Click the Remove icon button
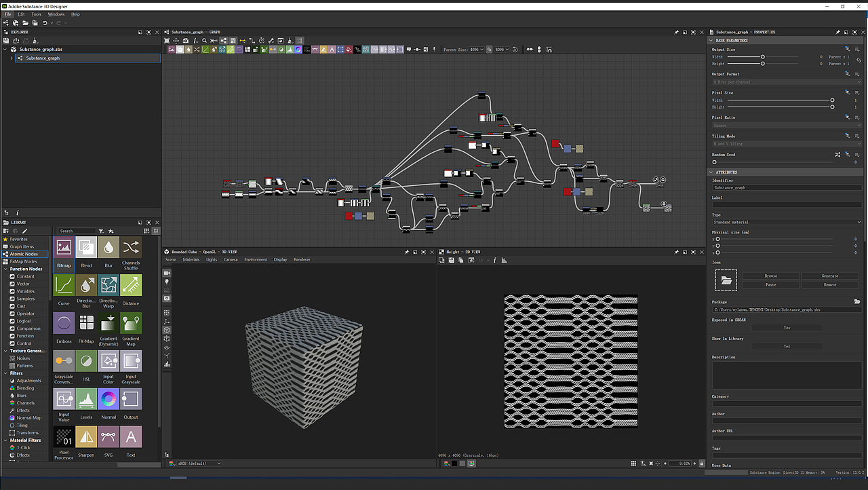Viewport: 868px width, 490px height. pos(830,285)
